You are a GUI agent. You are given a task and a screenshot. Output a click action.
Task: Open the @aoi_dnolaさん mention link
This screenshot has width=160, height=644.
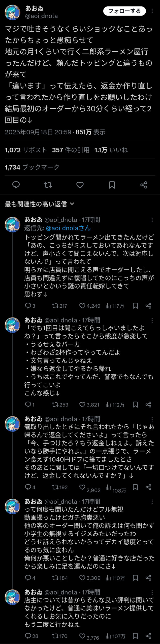tap(68, 228)
